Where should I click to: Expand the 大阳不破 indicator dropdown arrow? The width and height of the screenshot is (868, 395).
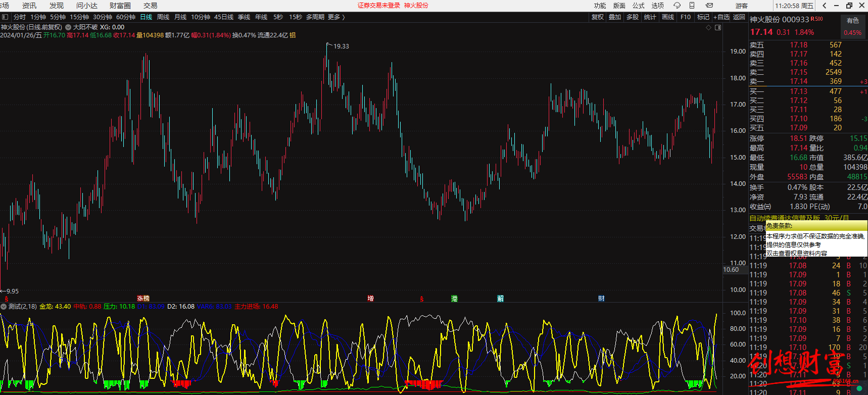click(68, 27)
